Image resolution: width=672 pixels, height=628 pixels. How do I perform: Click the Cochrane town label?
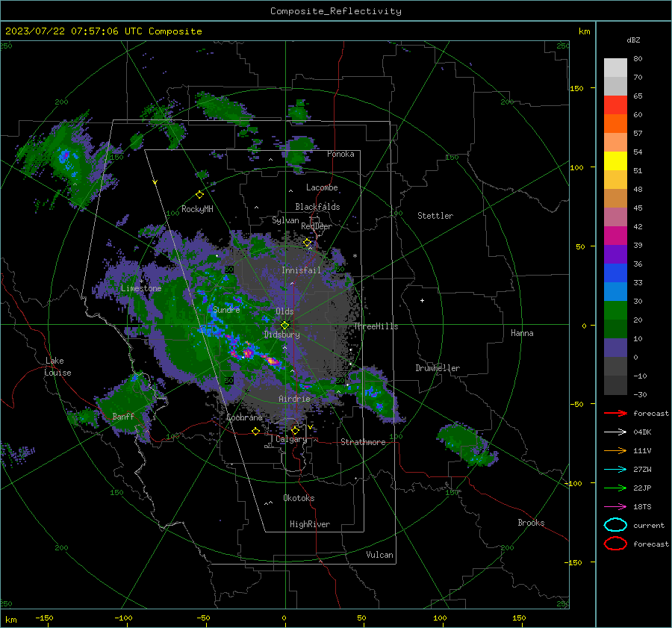[244, 417]
